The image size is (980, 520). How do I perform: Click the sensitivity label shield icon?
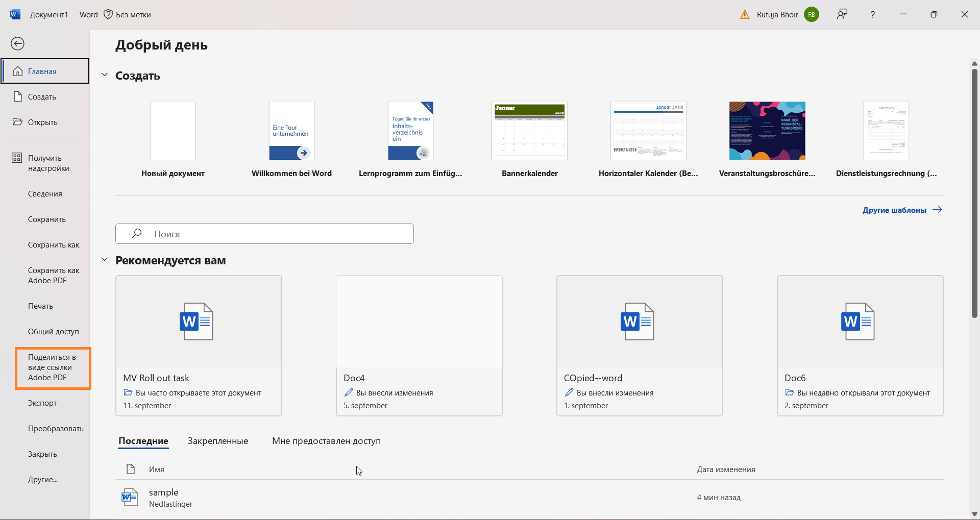[108, 14]
